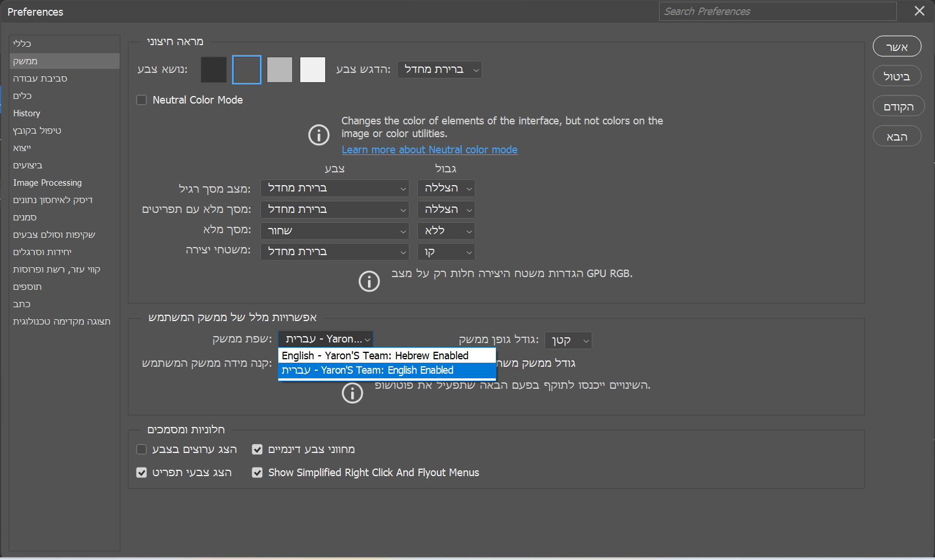Uncheck the הצג צבעי תפריט checkbox
Screen dimensions: 935x560
pos(141,473)
